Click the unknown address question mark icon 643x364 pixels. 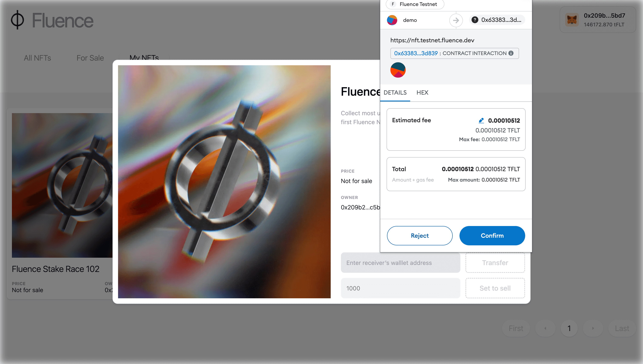click(475, 20)
